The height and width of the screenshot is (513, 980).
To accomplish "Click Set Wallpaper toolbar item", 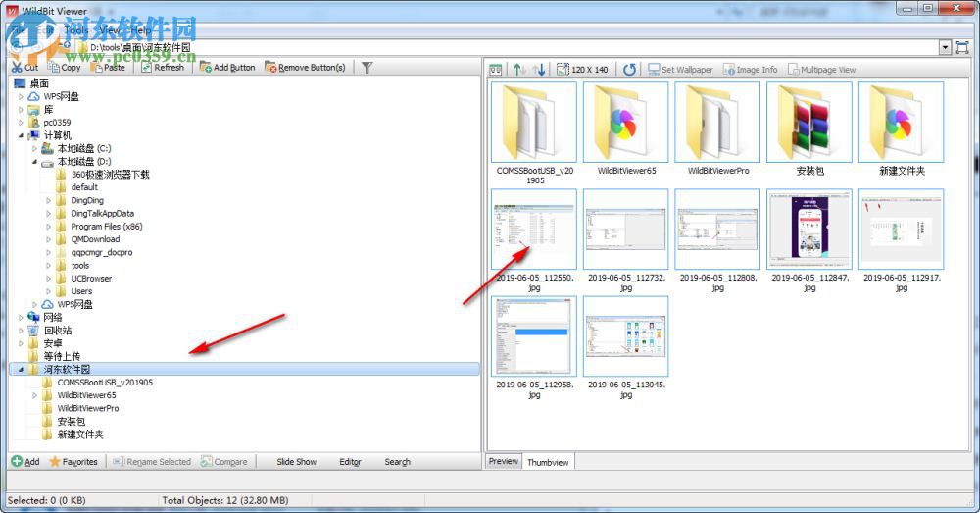I will click(680, 70).
